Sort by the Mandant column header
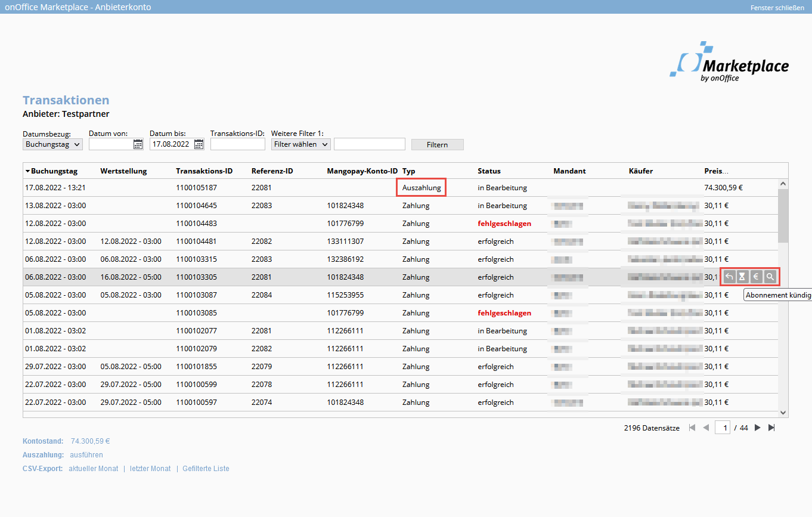812x517 pixels. pos(569,171)
